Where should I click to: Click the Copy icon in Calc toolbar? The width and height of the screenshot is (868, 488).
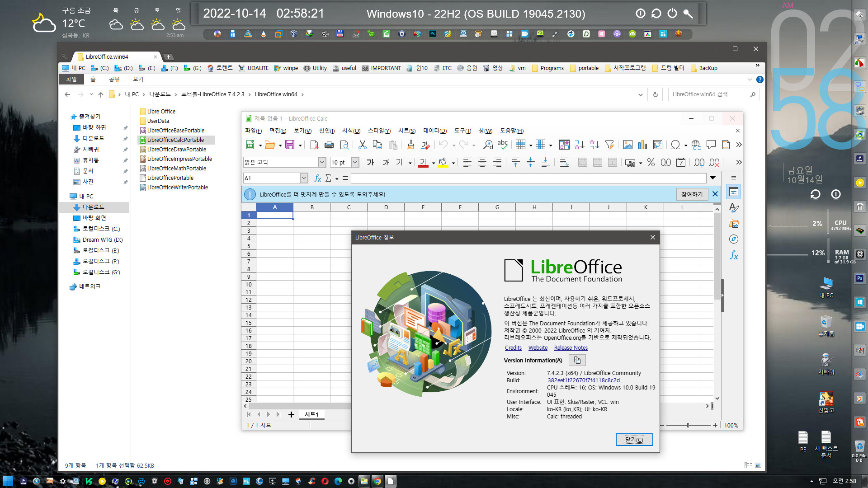377,145
